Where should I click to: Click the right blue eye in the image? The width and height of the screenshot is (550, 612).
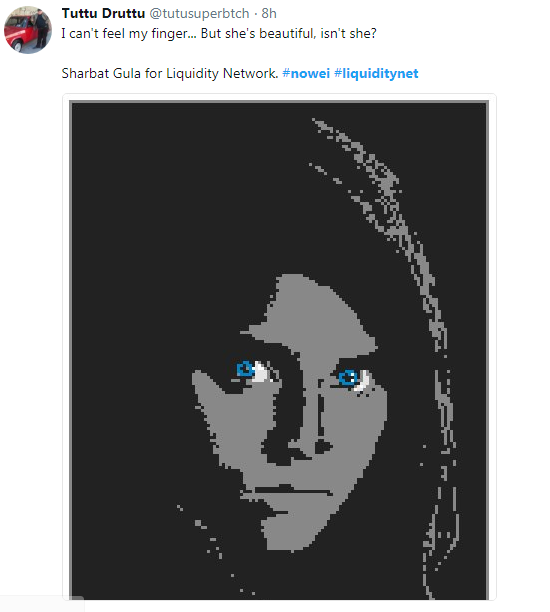coord(348,377)
